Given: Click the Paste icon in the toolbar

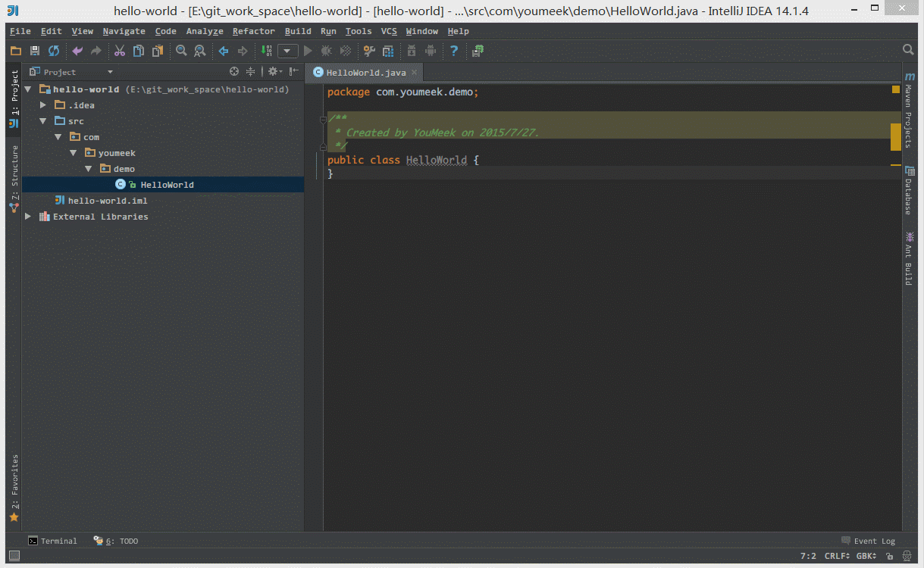Looking at the screenshot, I should 157,51.
